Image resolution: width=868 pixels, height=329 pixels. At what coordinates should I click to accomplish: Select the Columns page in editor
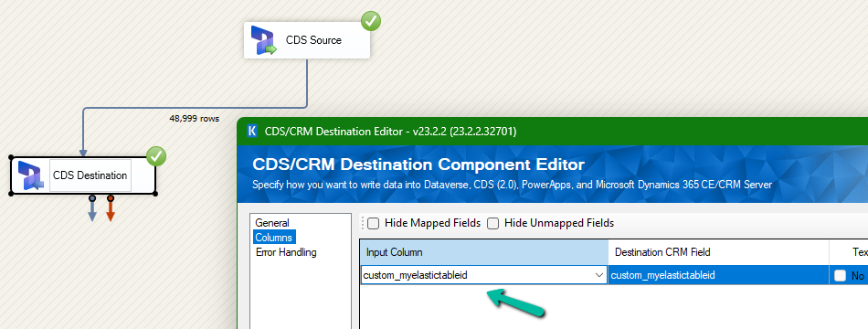273,238
